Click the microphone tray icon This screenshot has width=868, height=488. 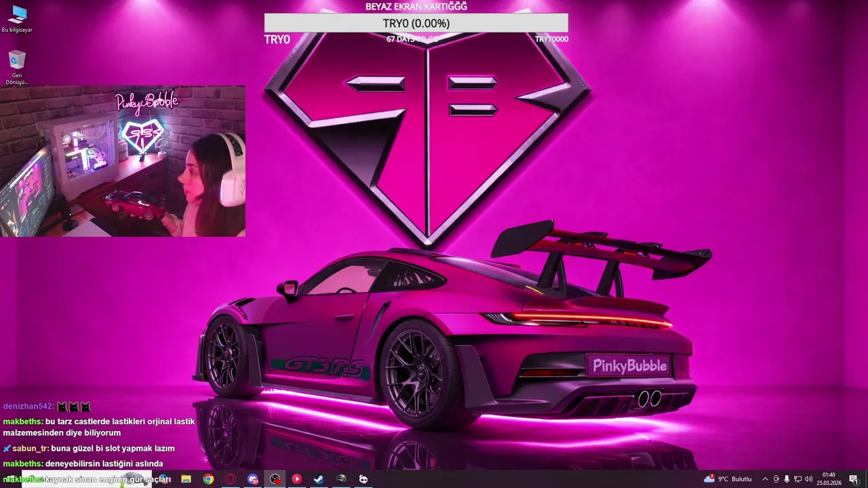pos(787,479)
